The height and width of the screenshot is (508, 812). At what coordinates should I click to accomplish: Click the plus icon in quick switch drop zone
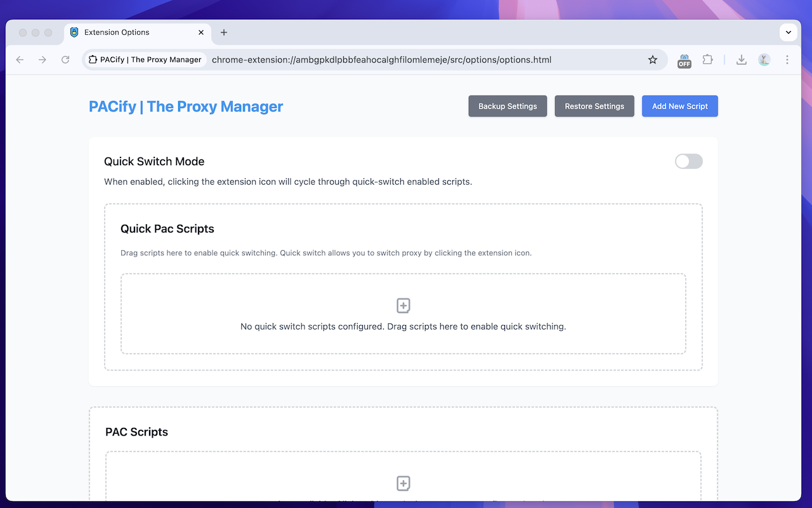point(403,305)
